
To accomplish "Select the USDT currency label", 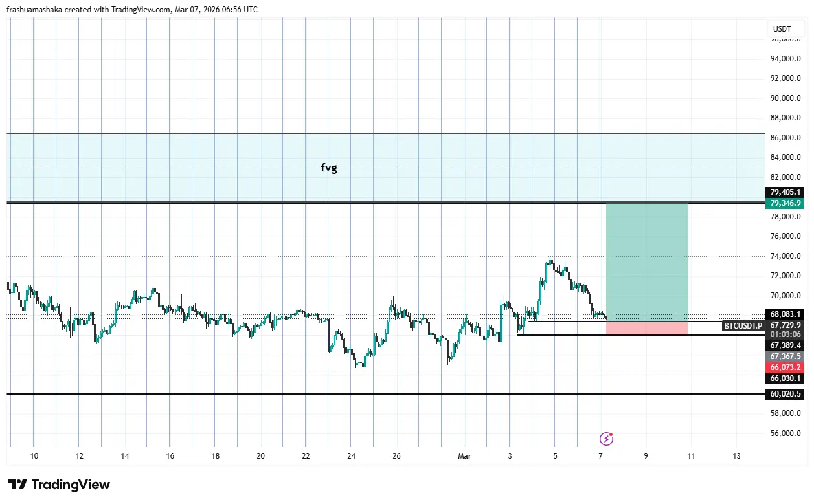I will click(782, 29).
